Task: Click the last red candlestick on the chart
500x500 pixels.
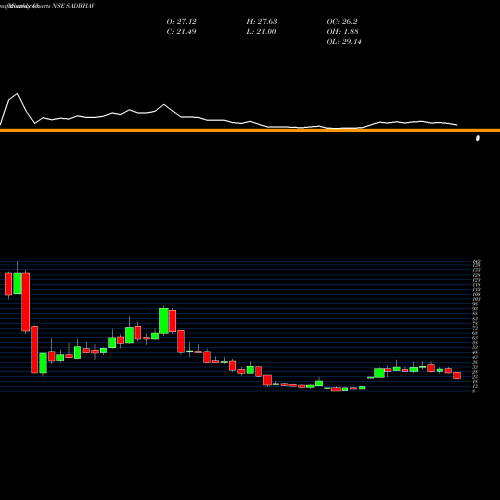Action: 457,375
